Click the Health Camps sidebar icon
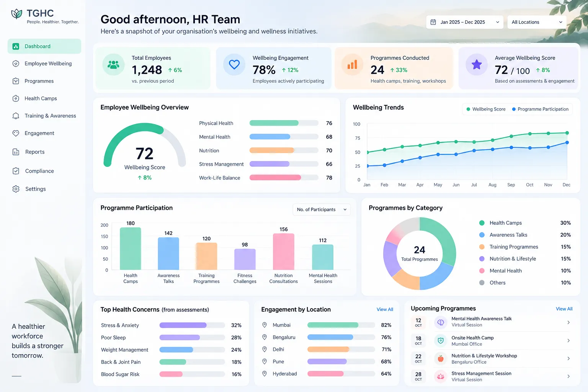The width and height of the screenshot is (588, 392). tap(16, 98)
